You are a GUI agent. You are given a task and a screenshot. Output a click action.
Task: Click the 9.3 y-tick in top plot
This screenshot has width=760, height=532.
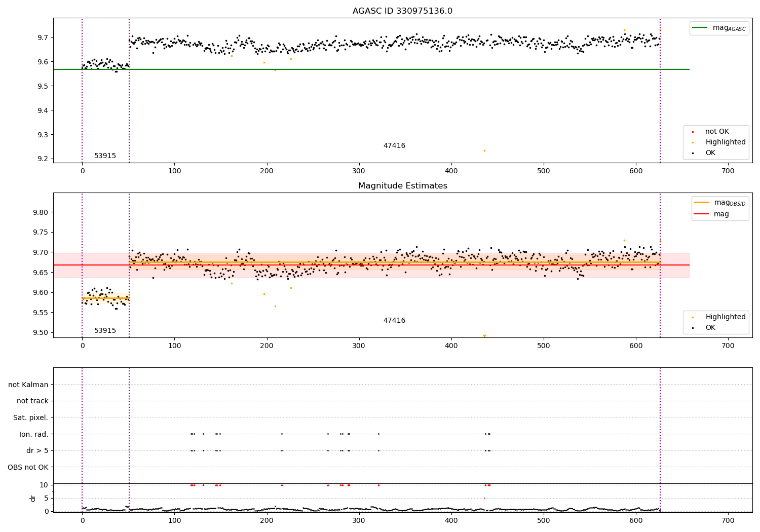(44, 135)
